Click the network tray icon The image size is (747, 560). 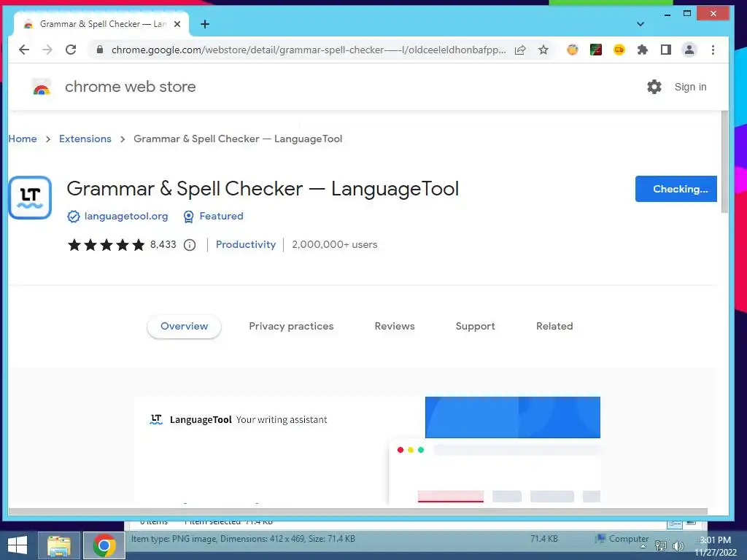click(x=661, y=545)
